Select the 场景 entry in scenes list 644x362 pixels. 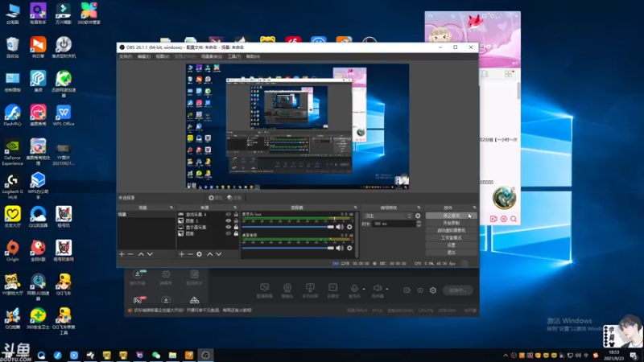click(x=147, y=214)
